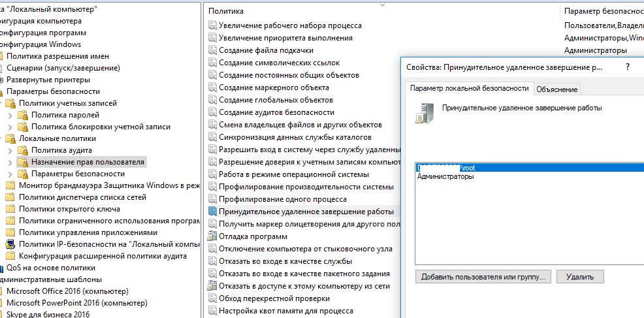Click the Развернутые принтеры printer icon
Viewport: 644px width, 318px height.
click(1, 80)
